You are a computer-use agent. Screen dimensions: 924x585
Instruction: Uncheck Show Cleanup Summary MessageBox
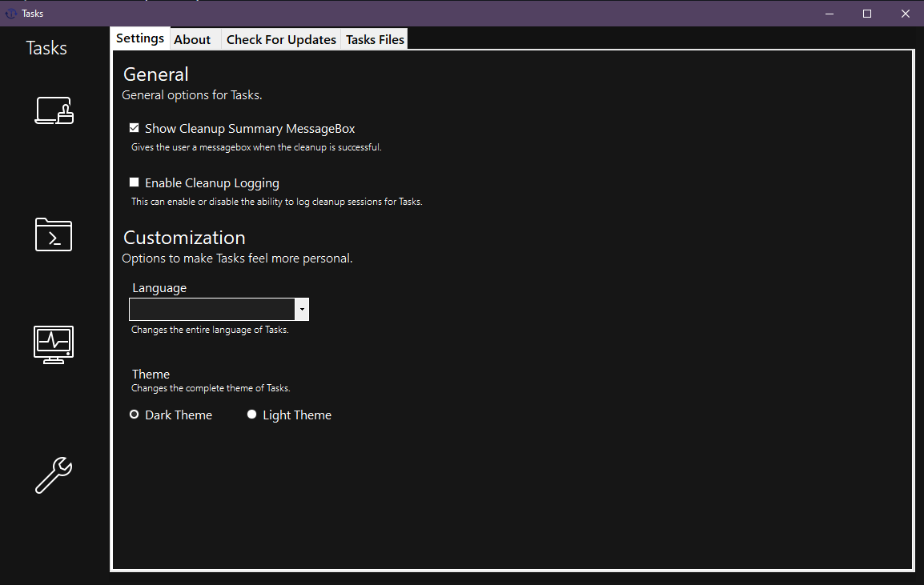click(135, 128)
